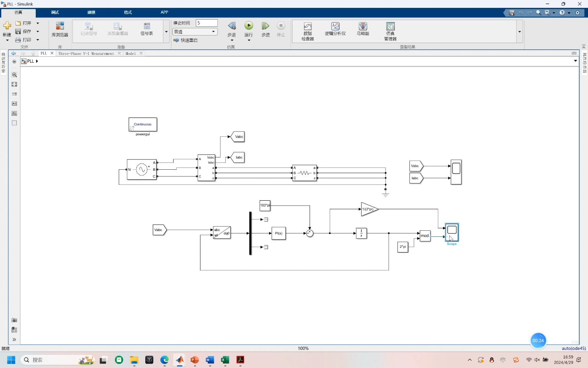Select the Model tab
Image resolution: width=588 pixels, height=368 pixels.
[130, 53]
